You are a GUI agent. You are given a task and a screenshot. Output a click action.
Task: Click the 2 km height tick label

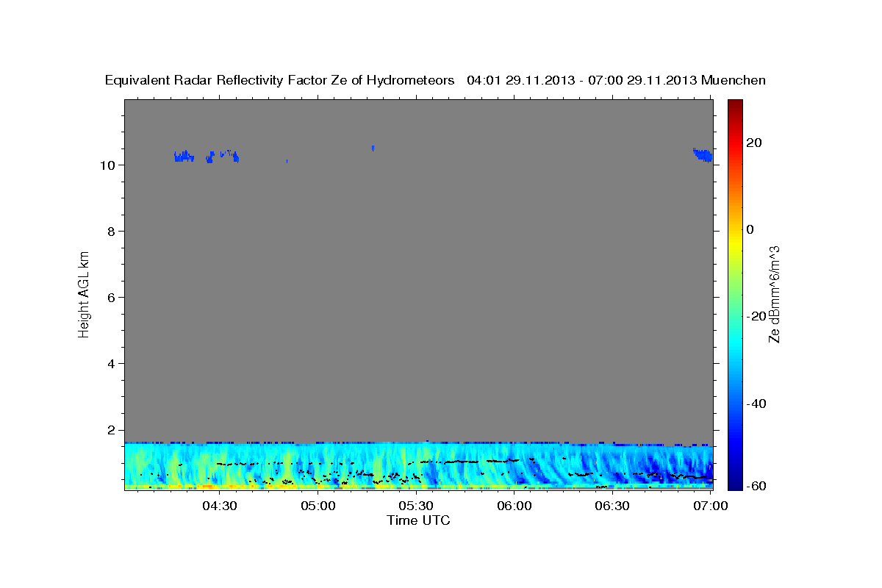tap(112, 430)
